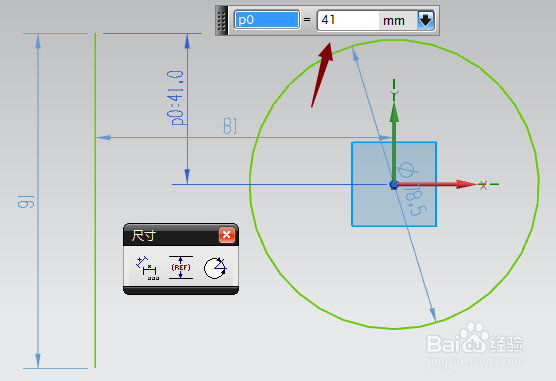Image resolution: width=556 pixels, height=381 pixels.
Task: Edit the p0 dimension name field
Action: 267,20
